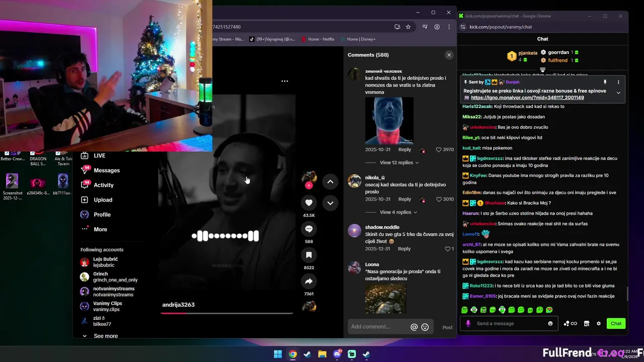Bookmark this page with Chrome star icon

[x=408, y=27]
